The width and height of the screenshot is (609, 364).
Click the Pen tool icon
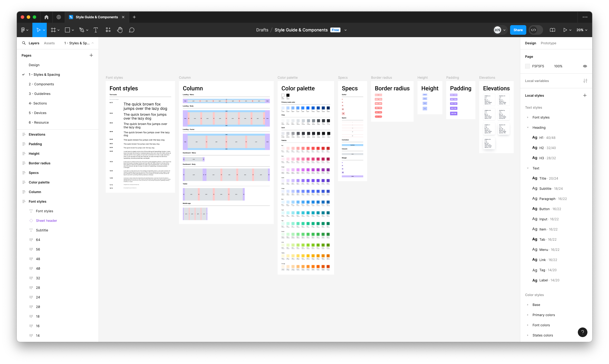[82, 30]
